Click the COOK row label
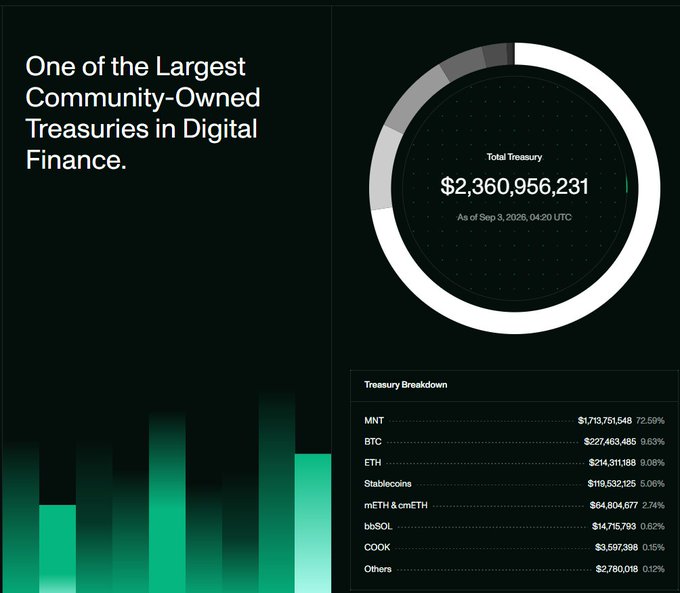This screenshot has width=680, height=593. 377,547
